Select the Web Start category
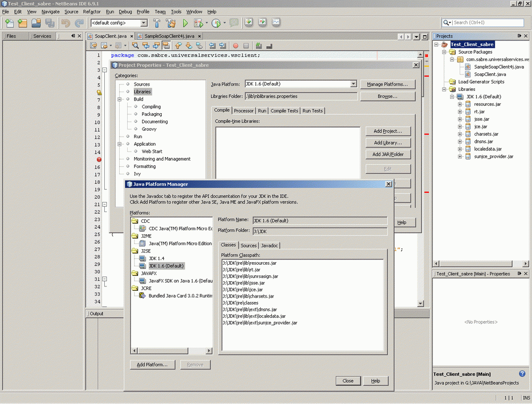 pos(152,151)
